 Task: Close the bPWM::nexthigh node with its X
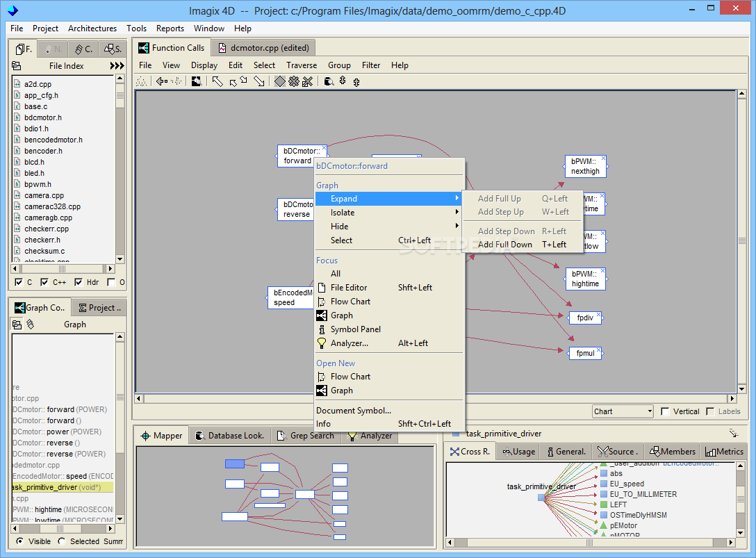coord(603,158)
